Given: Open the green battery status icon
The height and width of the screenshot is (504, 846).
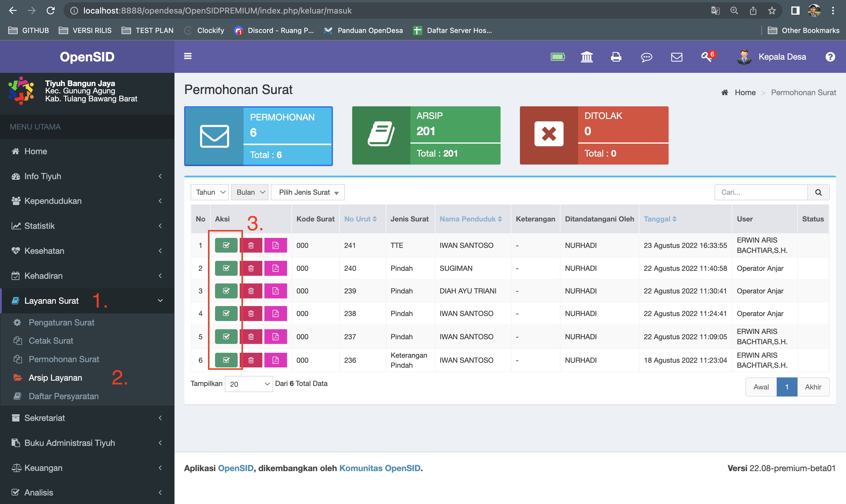Looking at the screenshot, I should (558, 57).
